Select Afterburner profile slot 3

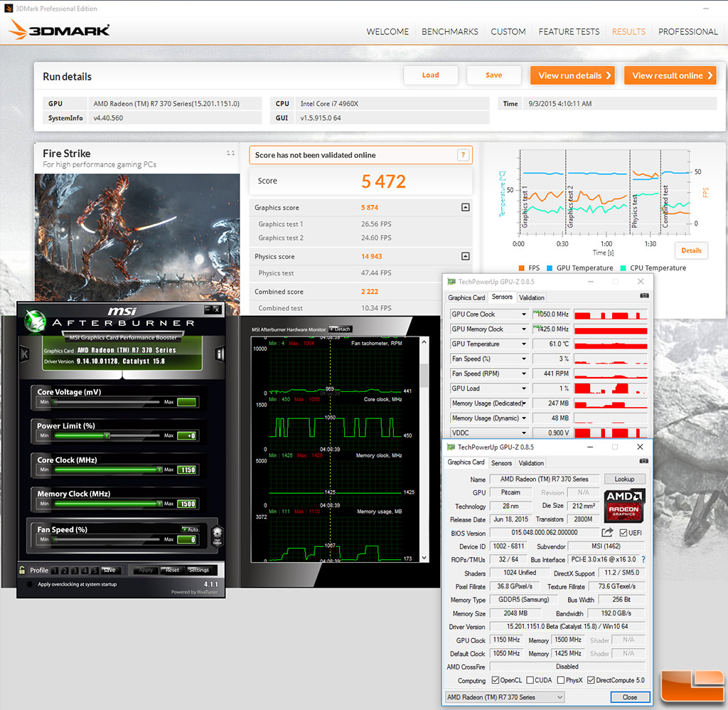tap(75, 570)
